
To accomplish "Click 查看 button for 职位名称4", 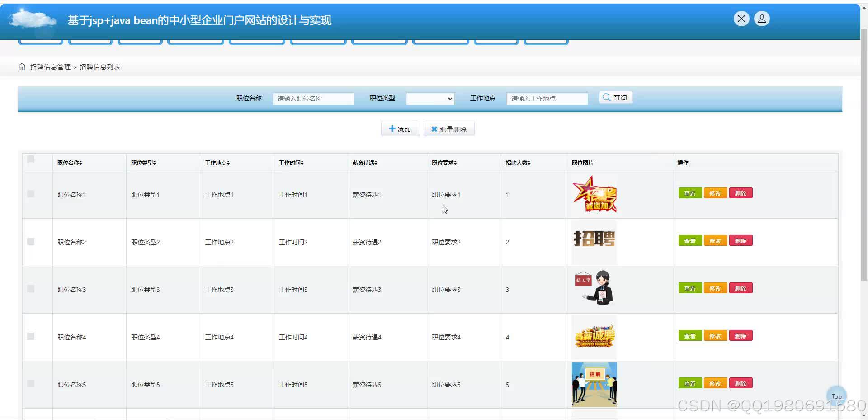I will 690,336.
